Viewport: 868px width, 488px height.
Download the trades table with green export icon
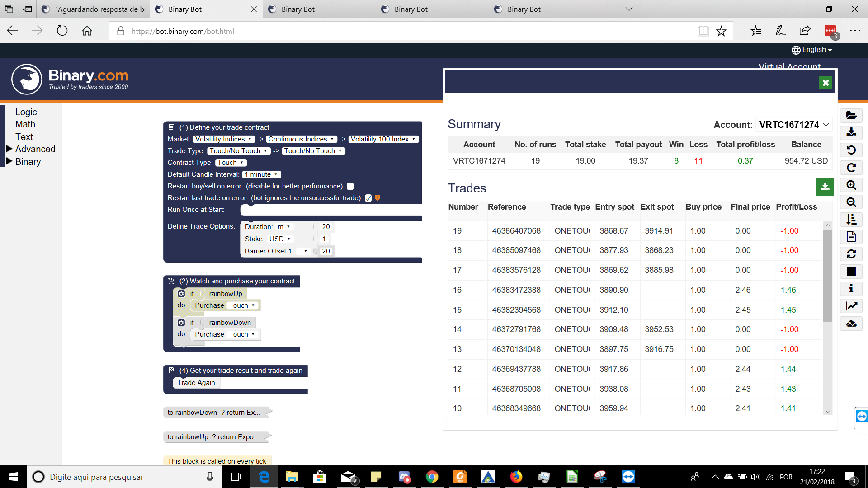[x=825, y=187]
